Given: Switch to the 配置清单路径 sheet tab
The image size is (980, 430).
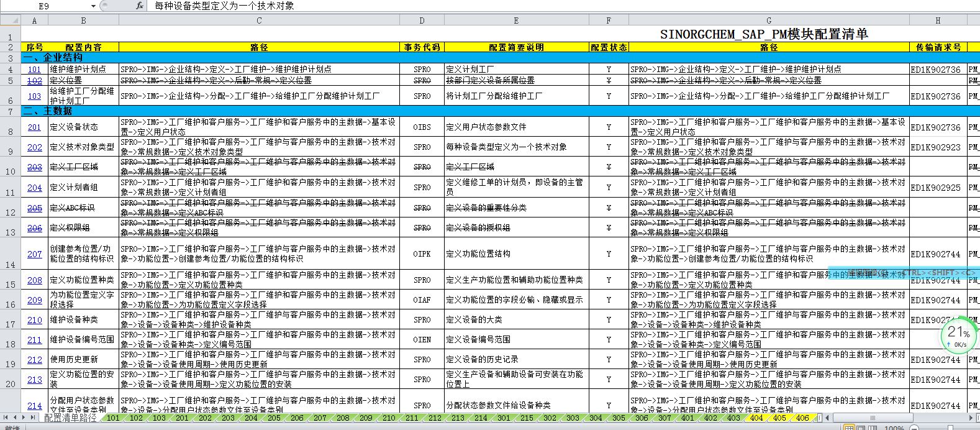Looking at the screenshot, I should [x=70, y=418].
